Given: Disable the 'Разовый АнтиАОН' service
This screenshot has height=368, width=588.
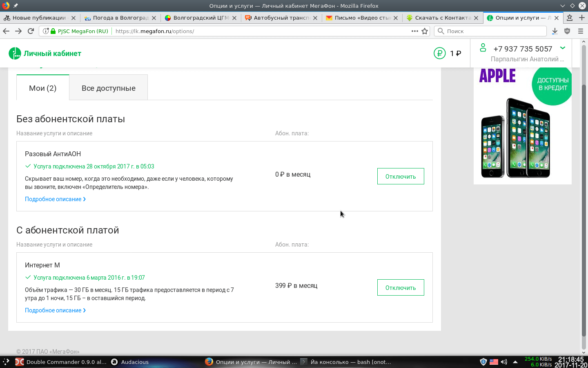Looking at the screenshot, I should tap(401, 176).
